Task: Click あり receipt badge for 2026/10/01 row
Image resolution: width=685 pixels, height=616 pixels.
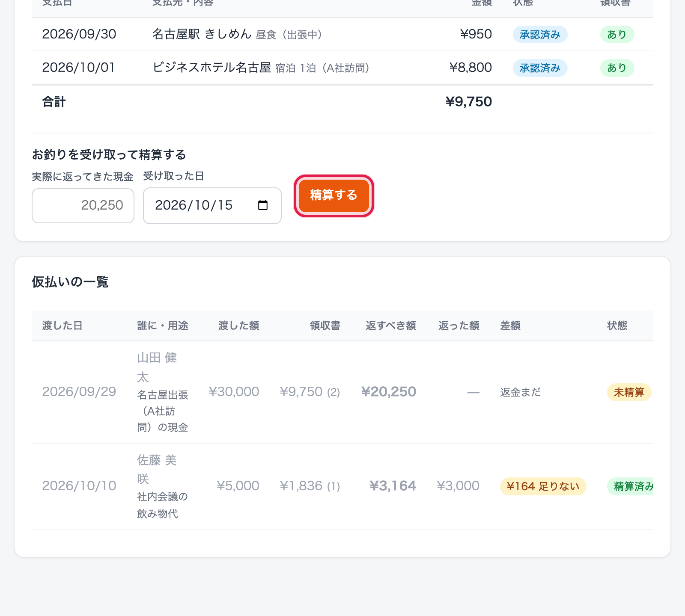Action: (x=617, y=68)
